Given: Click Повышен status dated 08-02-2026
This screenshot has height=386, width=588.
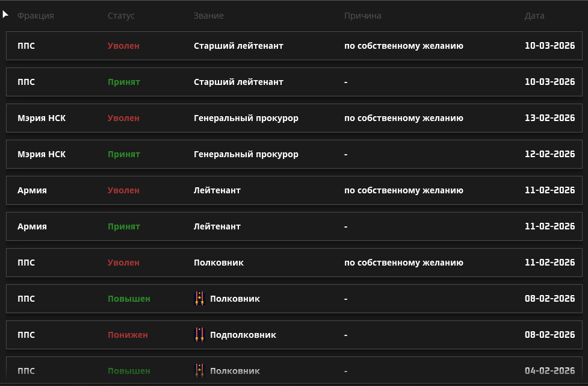Looking at the screenshot, I should point(129,299).
